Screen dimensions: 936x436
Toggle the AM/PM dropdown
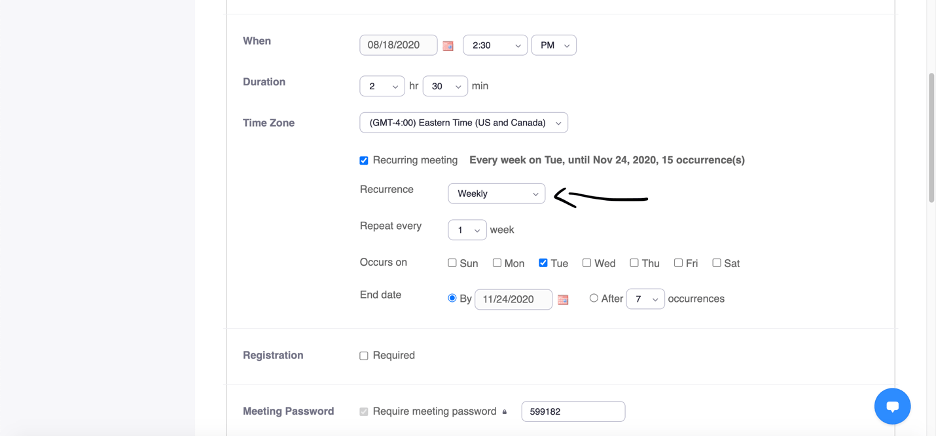tap(553, 45)
